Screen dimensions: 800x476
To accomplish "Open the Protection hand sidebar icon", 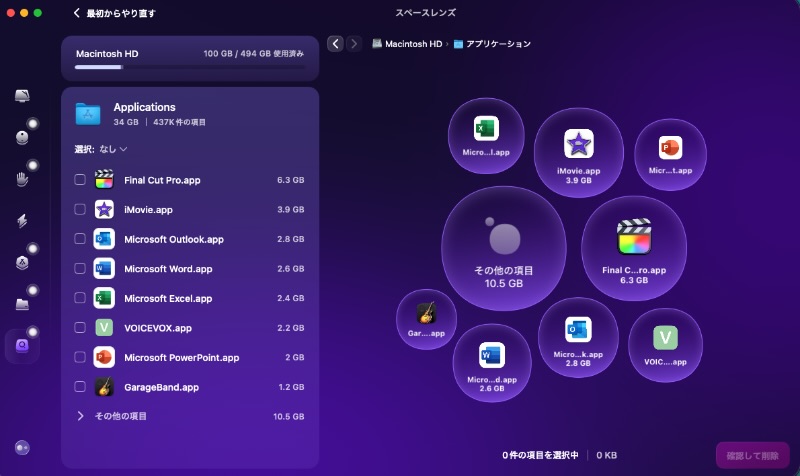I will (22, 179).
